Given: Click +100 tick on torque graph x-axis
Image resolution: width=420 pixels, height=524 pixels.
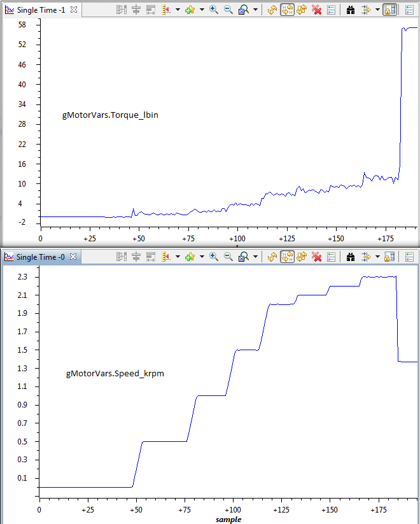Looking at the screenshot, I should (237, 239).
